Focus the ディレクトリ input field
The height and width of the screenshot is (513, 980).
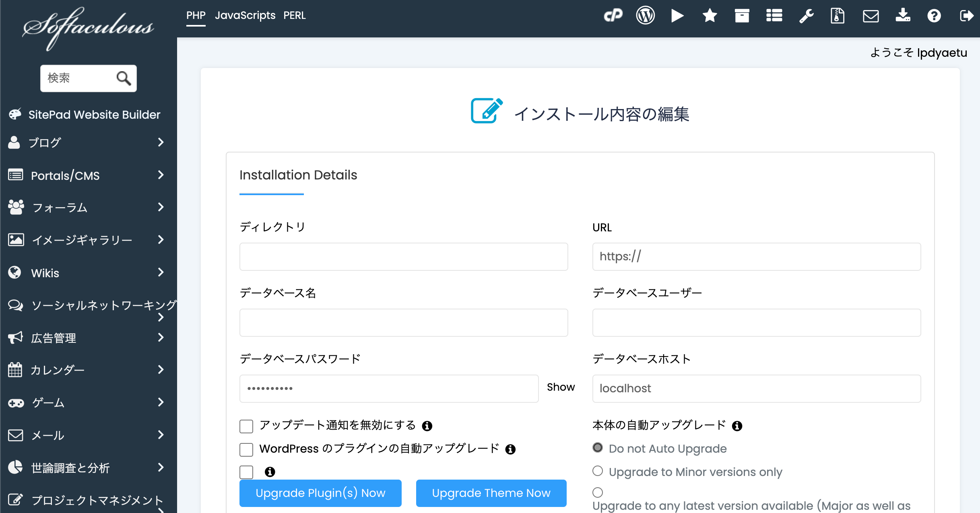404,257
